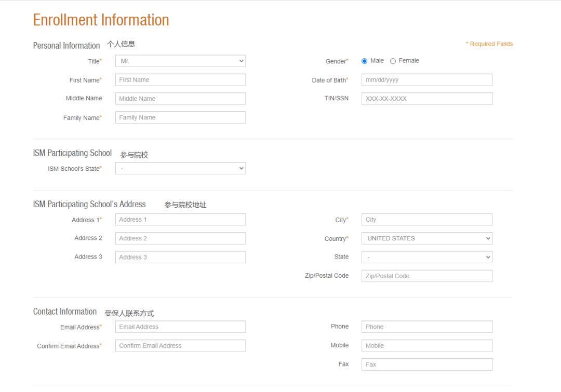Click the Chinese text 受保人联系方式
The width and height of the screenshot is (561, 392).
[129, 313]
